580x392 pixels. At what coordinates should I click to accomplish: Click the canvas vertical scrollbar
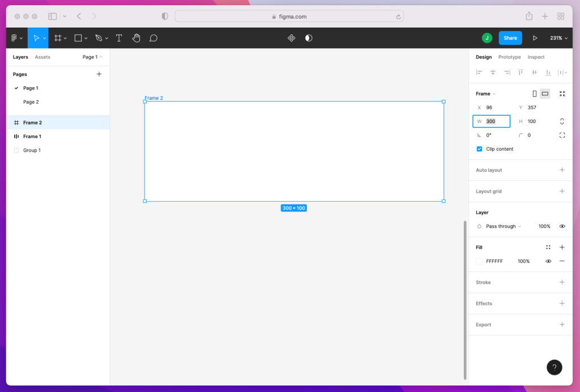click(465, 300)
